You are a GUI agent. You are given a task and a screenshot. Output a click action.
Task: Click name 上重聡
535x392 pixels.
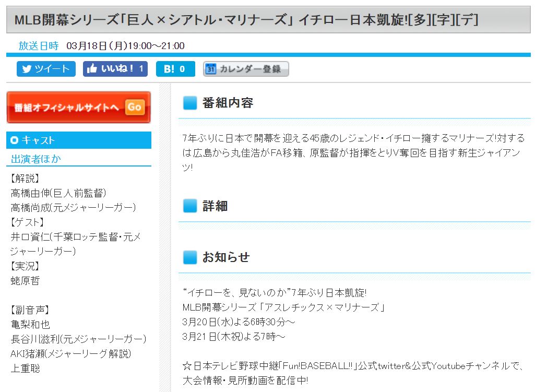point(25,368)
